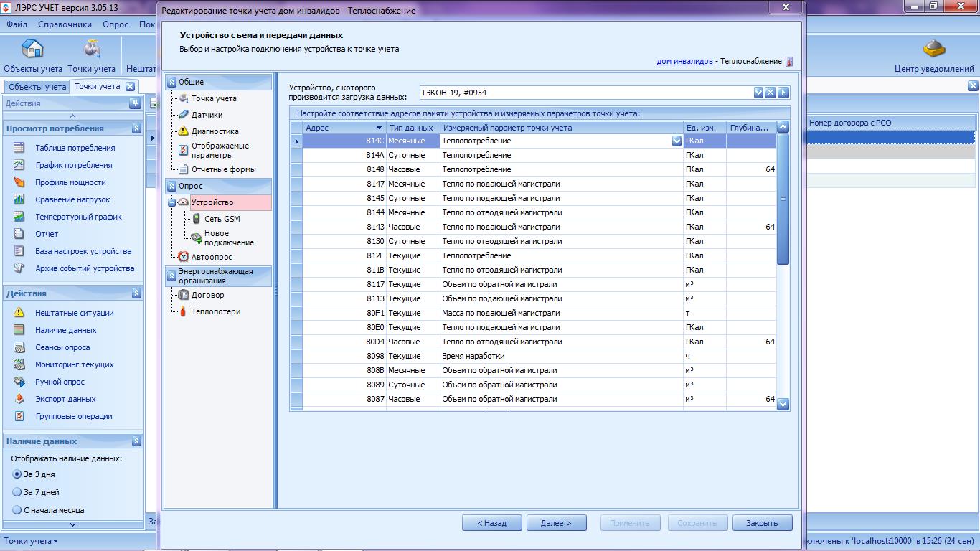Open Наличие данных icon
Viewport: 980px width, 551px height.
point(20,330)
